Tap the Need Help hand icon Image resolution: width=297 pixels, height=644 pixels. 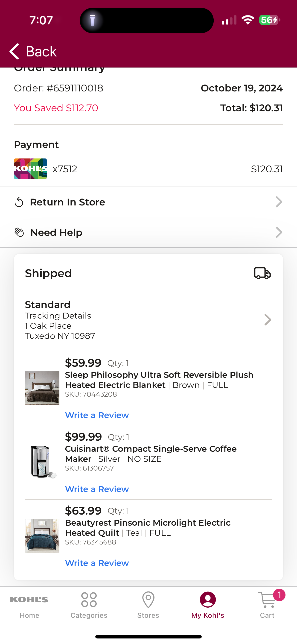pyautogui.click(x=19, y=232)
